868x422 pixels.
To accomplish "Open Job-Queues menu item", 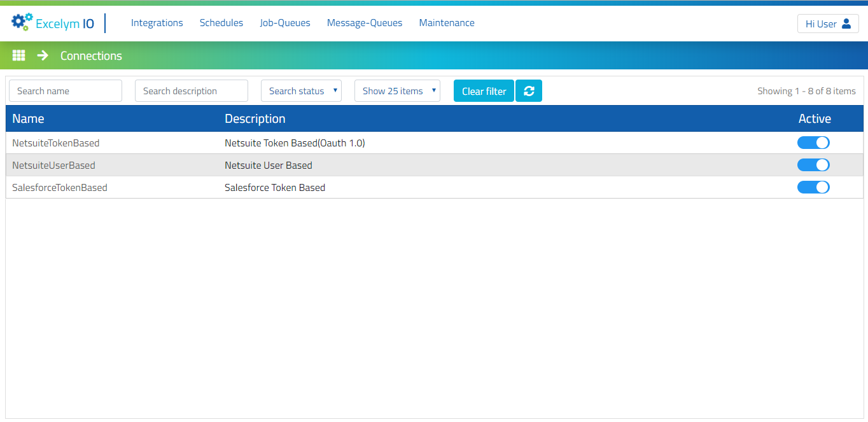I will click(x=285, y=23).
